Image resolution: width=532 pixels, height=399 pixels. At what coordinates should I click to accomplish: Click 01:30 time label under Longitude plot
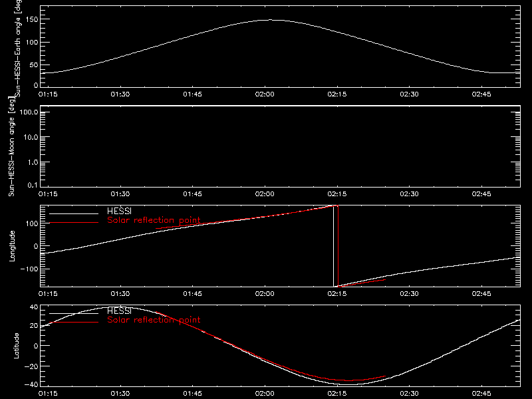click(120, 293)
